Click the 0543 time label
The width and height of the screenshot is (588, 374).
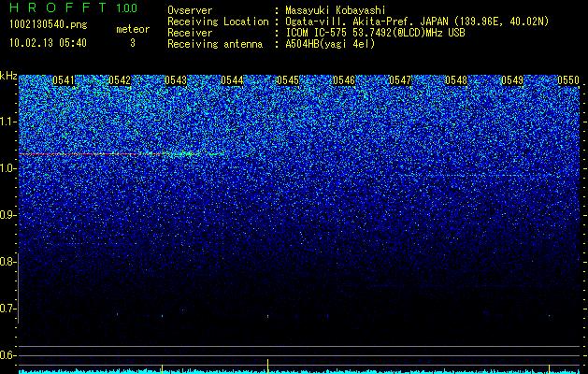176,80
